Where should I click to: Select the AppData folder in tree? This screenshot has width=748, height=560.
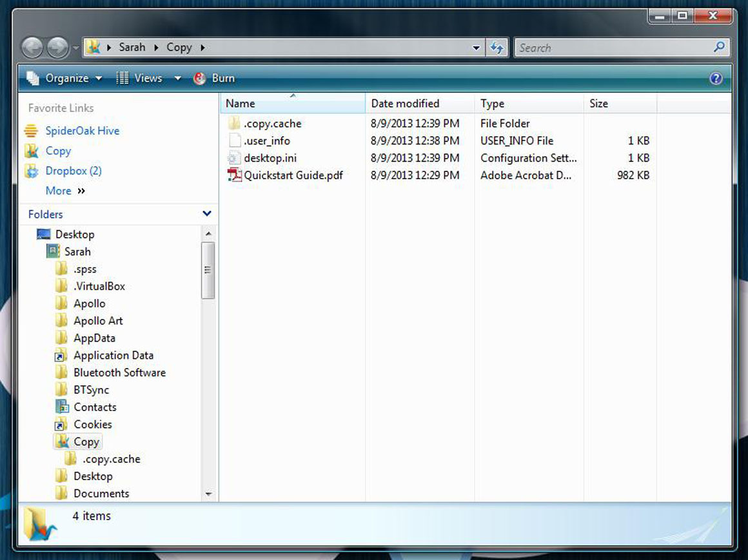click(x=94, y=338)
